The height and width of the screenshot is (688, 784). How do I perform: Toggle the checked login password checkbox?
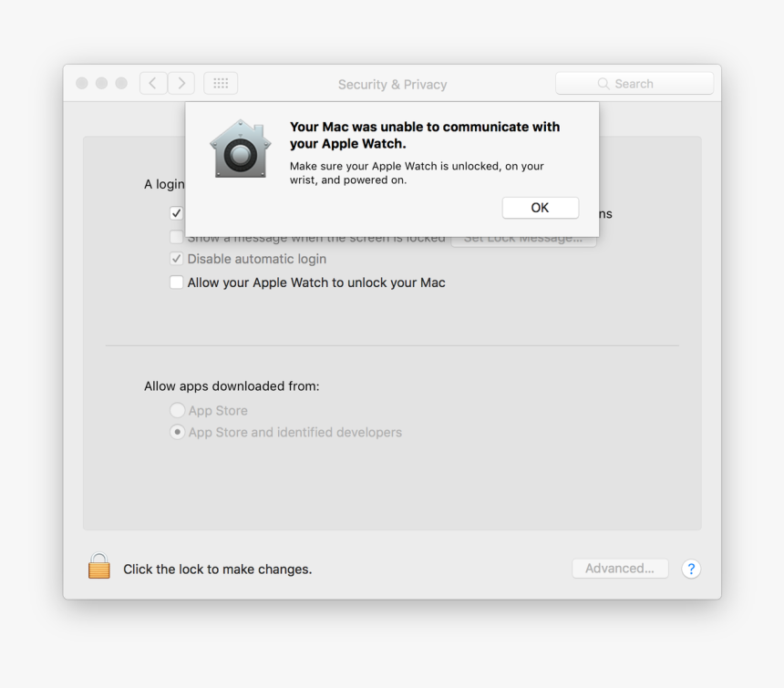coord(176,213)
